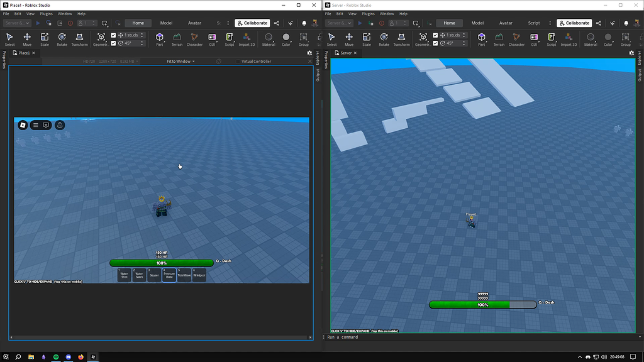The height and width of the screenshot is (362, 644).
Task: Open the Material manager icon
Action: pos(269,36)
